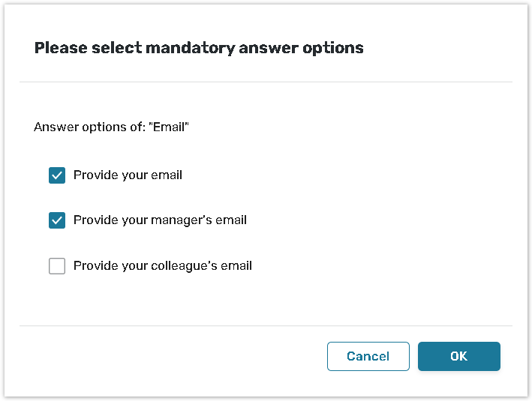Click the "Provide your email" label text
Viewport: 532px width, 401px height.
(128, 175)
